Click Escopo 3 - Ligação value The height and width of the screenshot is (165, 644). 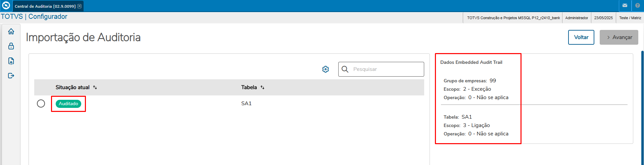pyautogui.click(x=477, y=125)
